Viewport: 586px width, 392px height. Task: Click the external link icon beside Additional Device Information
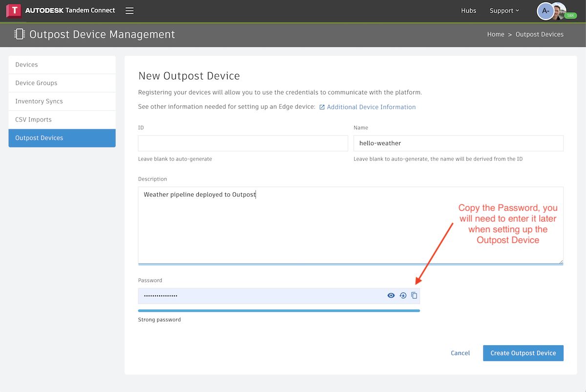322,107
